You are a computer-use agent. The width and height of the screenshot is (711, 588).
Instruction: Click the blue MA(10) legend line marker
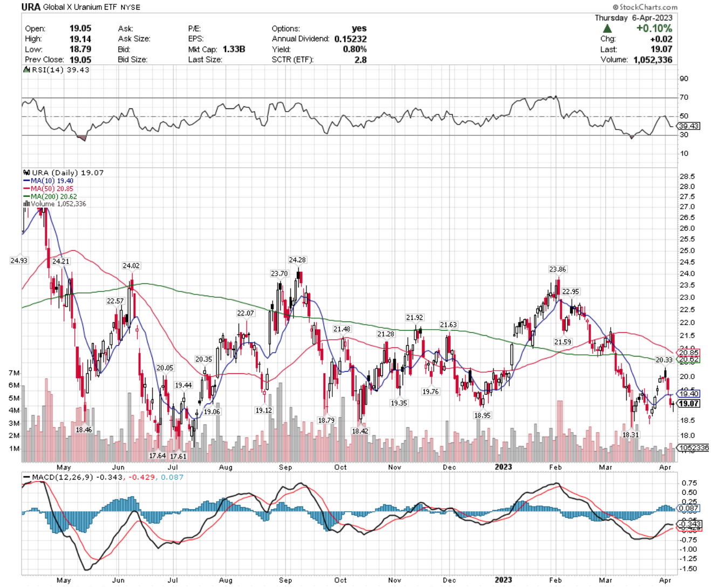point(26,181)
